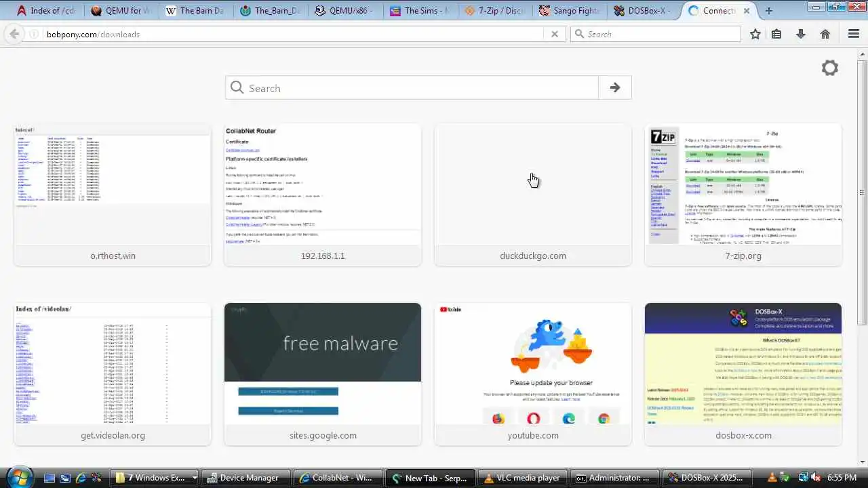Open the duckduckgo.com tile
The height and width of the screenshot is (488, 868).
click(x=533, y=195)
